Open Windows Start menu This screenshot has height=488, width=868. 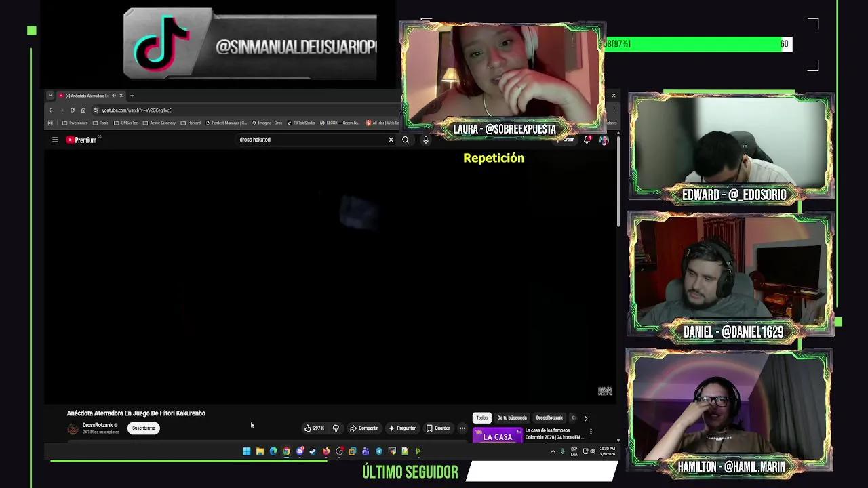[247, 451]
